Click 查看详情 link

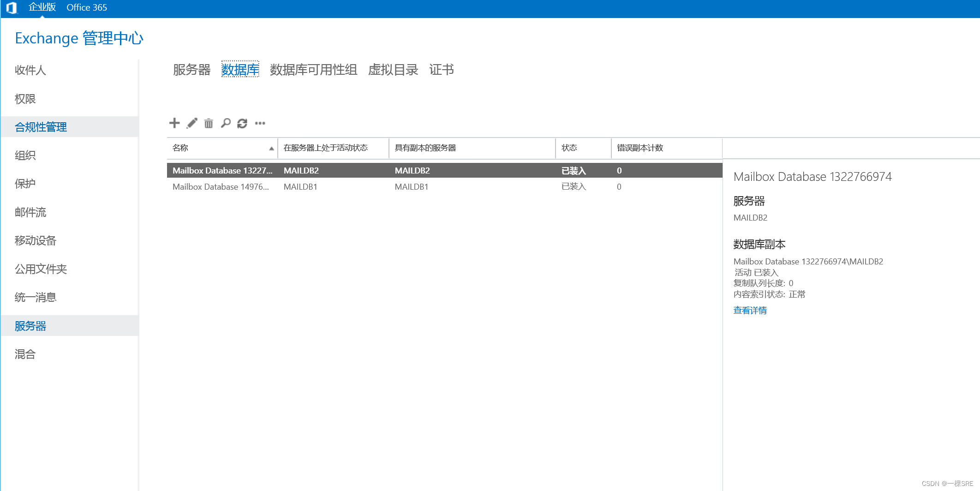click(x=750, y=311)
